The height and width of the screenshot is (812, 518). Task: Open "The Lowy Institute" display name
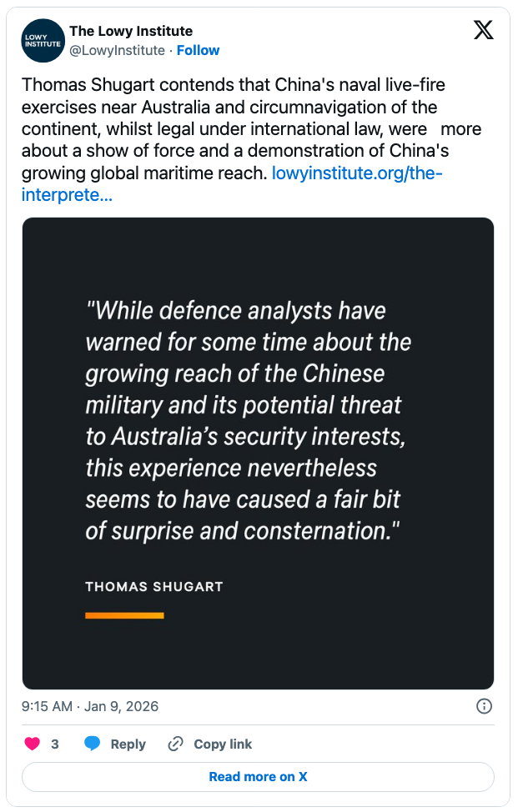pos(131,32)
